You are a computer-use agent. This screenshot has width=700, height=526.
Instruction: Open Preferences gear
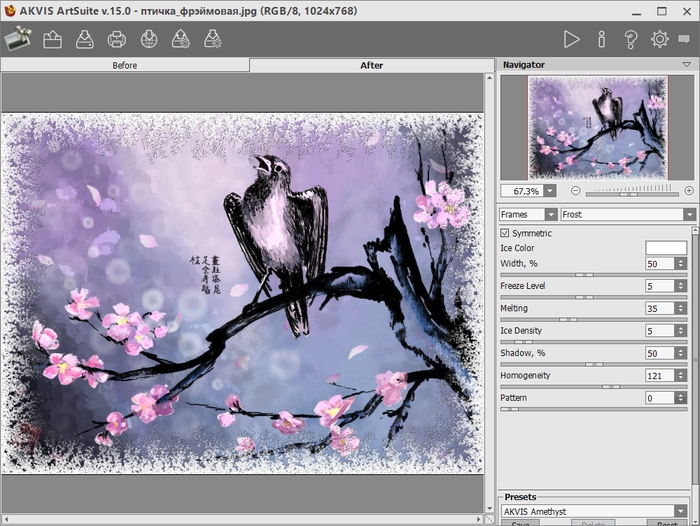click(659, 39)
